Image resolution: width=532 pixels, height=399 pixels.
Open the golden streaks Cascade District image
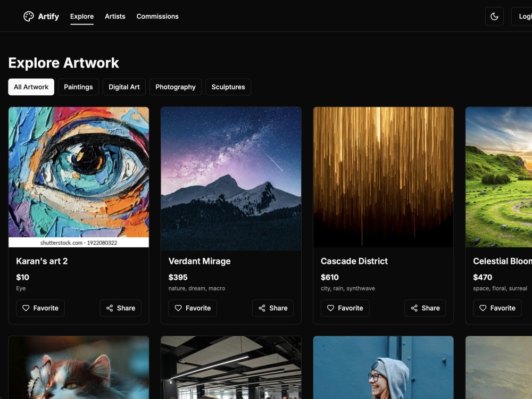tap(384, 177)
